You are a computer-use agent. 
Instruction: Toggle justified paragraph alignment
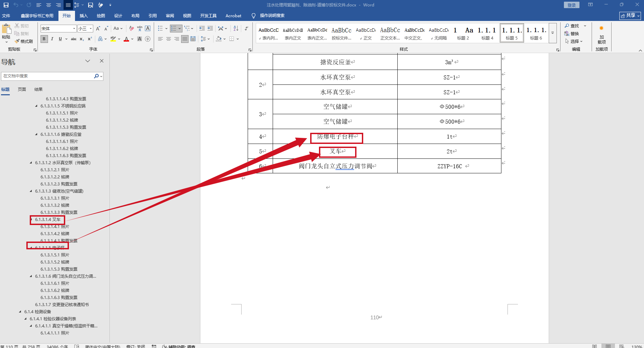(185, 39)
